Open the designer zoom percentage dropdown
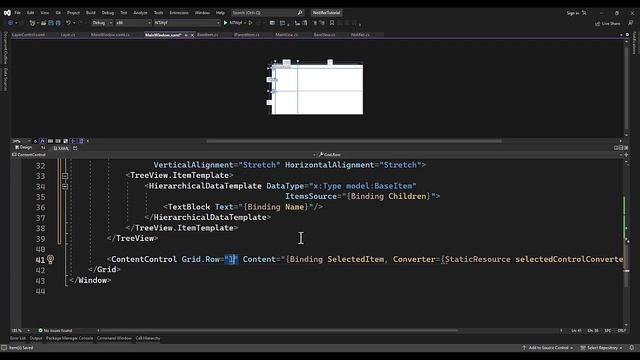Image resolution: width=640 pixels, height=360 pixels. (x=20, y=141)
